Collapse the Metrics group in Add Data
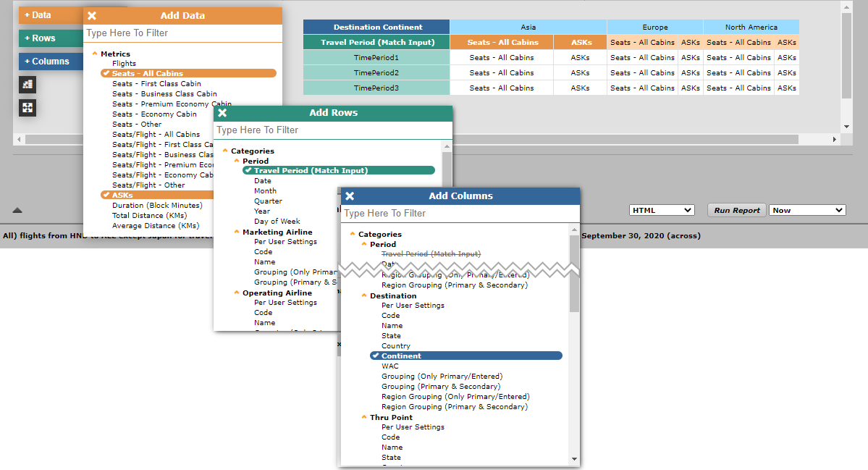Screen dimensions: 868x470 click(95, 54)
